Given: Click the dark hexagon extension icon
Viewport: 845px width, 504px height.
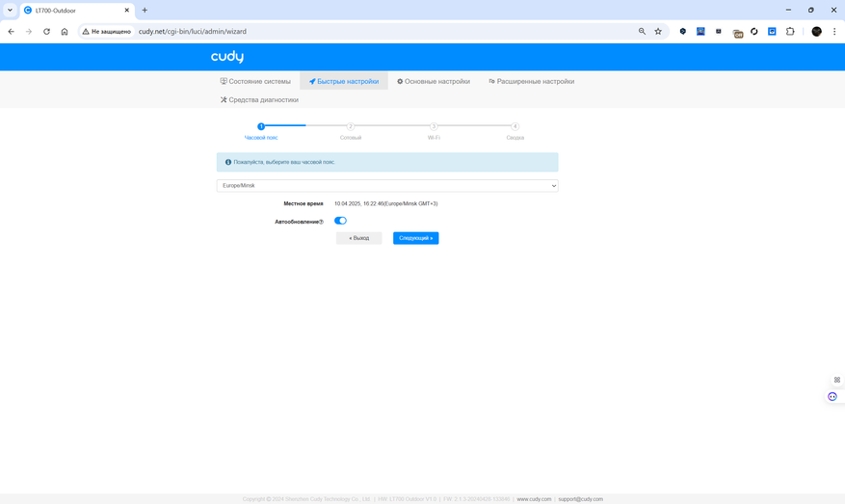Looking at the screenshot, I should pyautogui.click(x=683, y=31).
